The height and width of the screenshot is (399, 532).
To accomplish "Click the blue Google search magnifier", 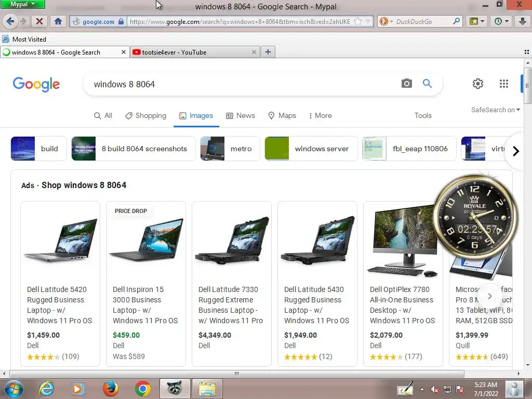I will (x=427, y=84).
